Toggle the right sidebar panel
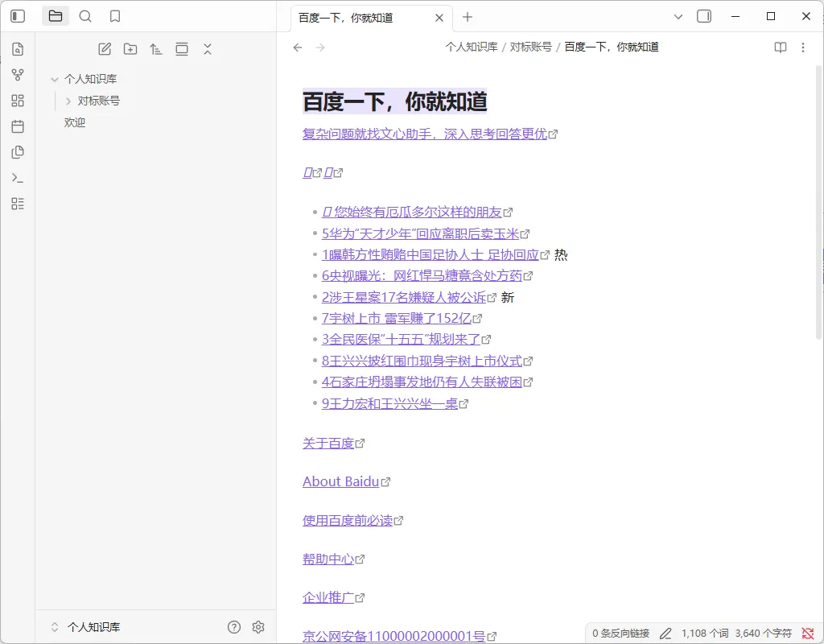 click(703, 16)
